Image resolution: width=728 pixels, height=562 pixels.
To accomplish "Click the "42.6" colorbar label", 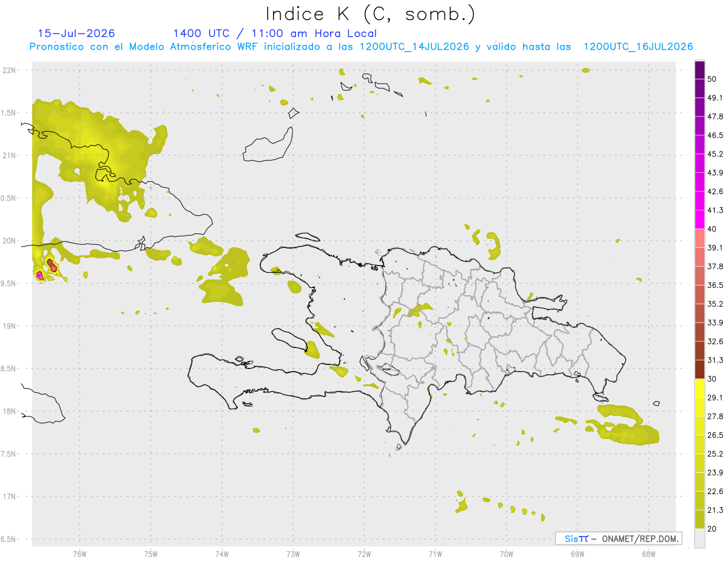I will pos(715,192).
